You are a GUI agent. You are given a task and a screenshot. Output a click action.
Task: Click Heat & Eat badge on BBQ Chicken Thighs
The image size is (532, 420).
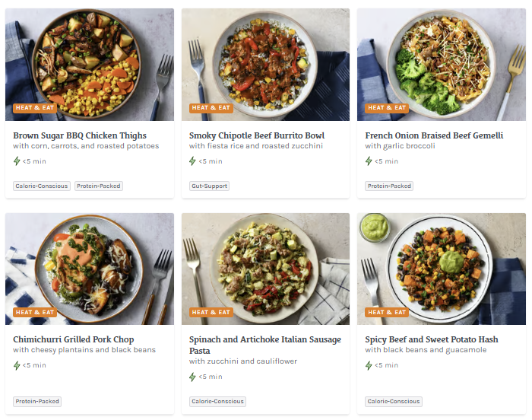35,108
